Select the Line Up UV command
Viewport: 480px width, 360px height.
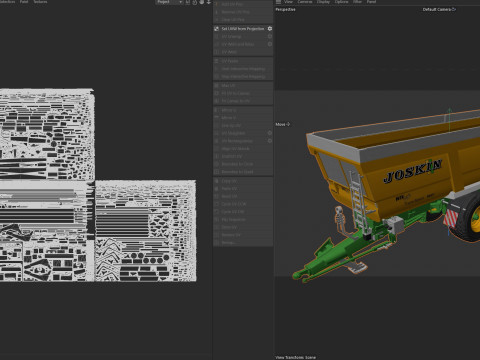[x=243, y=125]
